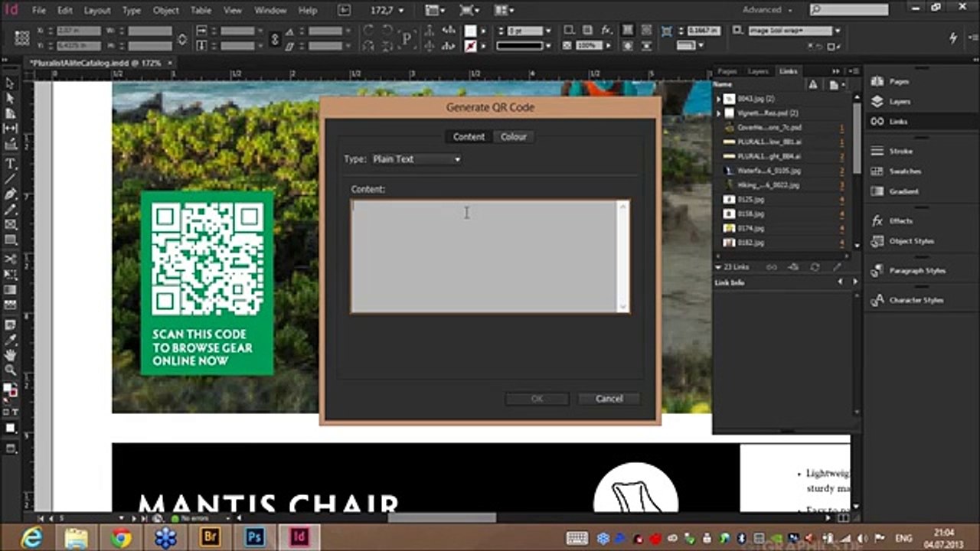The image size is (980, 551).
Task: Collapse the 23 Links info section
Action: pos(718,267)
